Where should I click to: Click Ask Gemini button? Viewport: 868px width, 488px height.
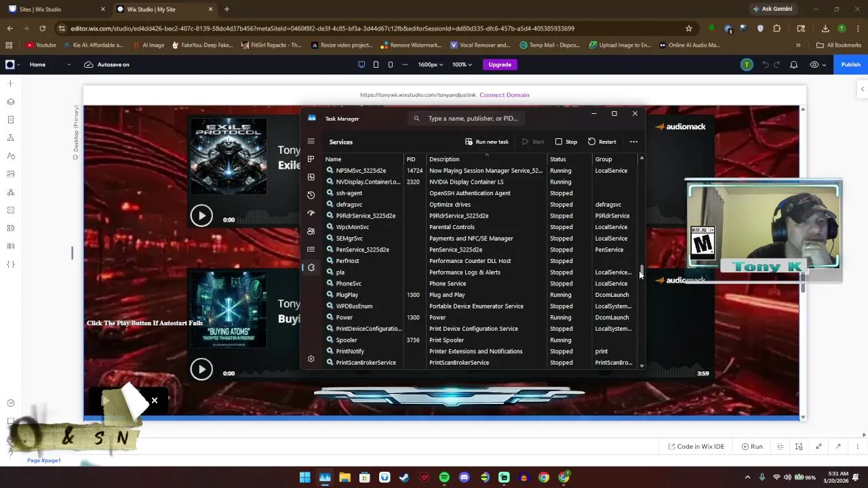point(772,9)
